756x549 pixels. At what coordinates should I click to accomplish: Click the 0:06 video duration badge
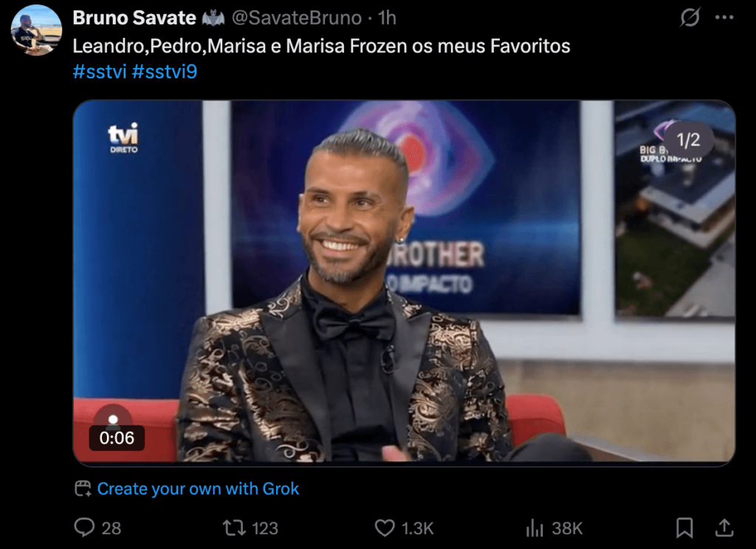tap(117, 438)
